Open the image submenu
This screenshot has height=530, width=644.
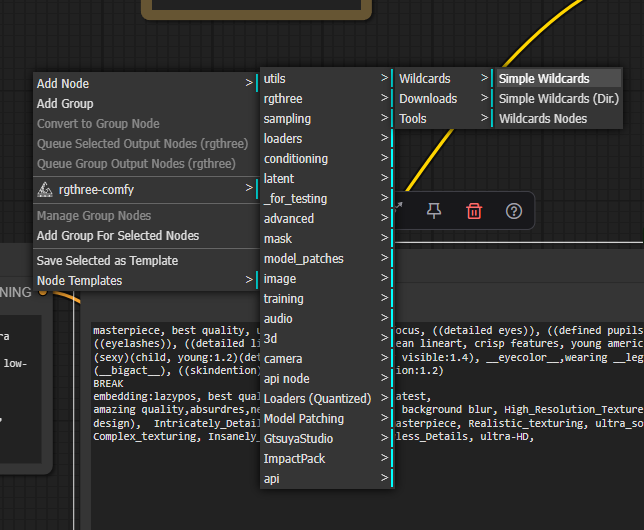[327, 279]
